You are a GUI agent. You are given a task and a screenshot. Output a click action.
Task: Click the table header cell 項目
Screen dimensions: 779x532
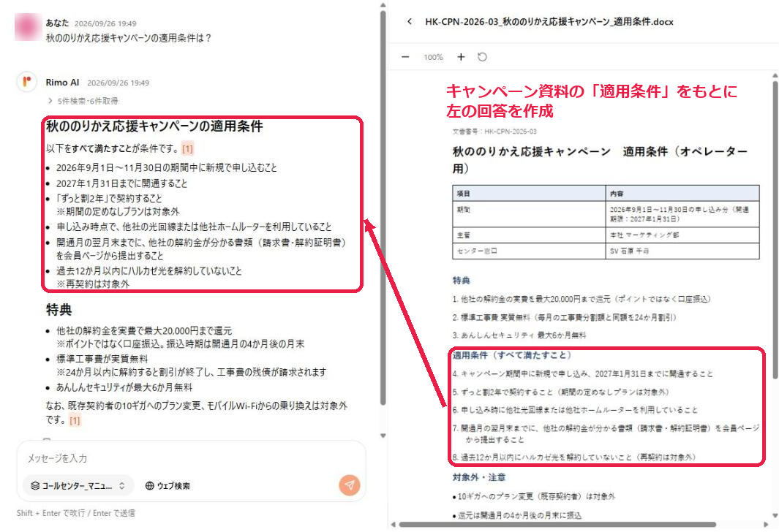pyautogui.click(x=529, y=193)
